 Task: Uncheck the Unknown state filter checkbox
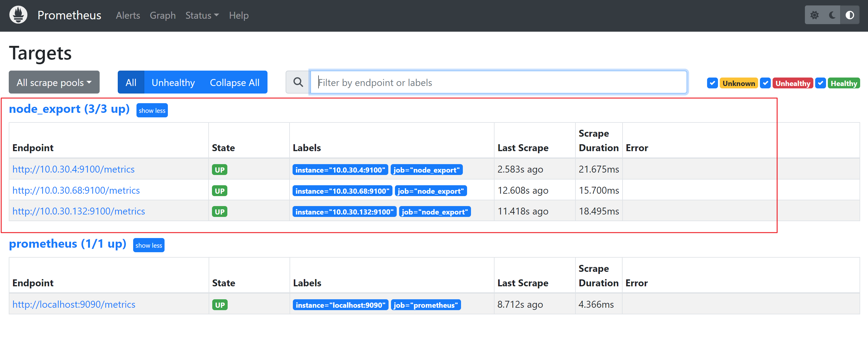coord(712,83)
